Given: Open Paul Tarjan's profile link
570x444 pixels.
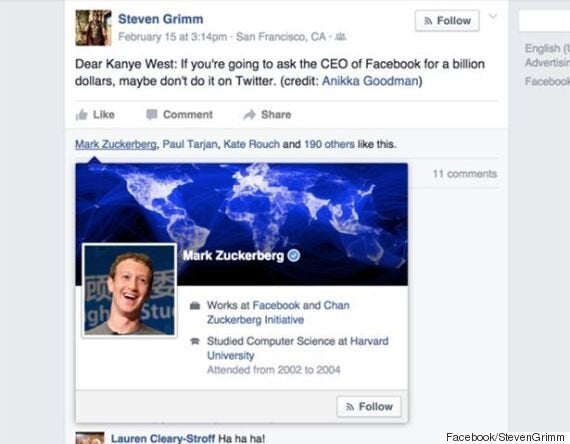Looking at the screenshot, I should [190, 144].
